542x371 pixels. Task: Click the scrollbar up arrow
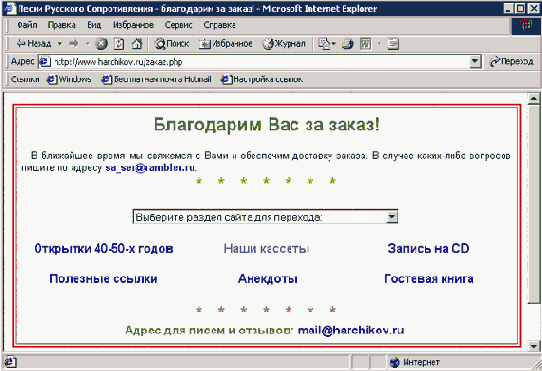534,99
